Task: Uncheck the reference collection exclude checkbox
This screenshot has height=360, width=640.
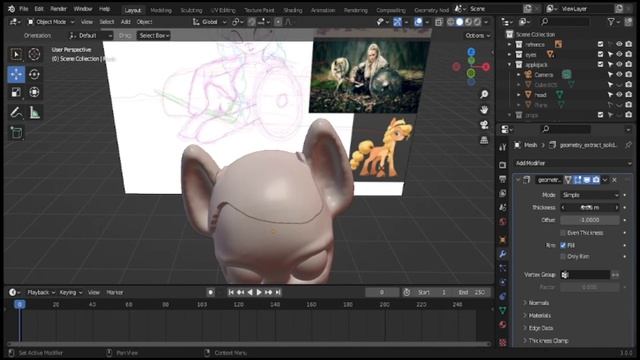Action: click(x=600, y=44)
